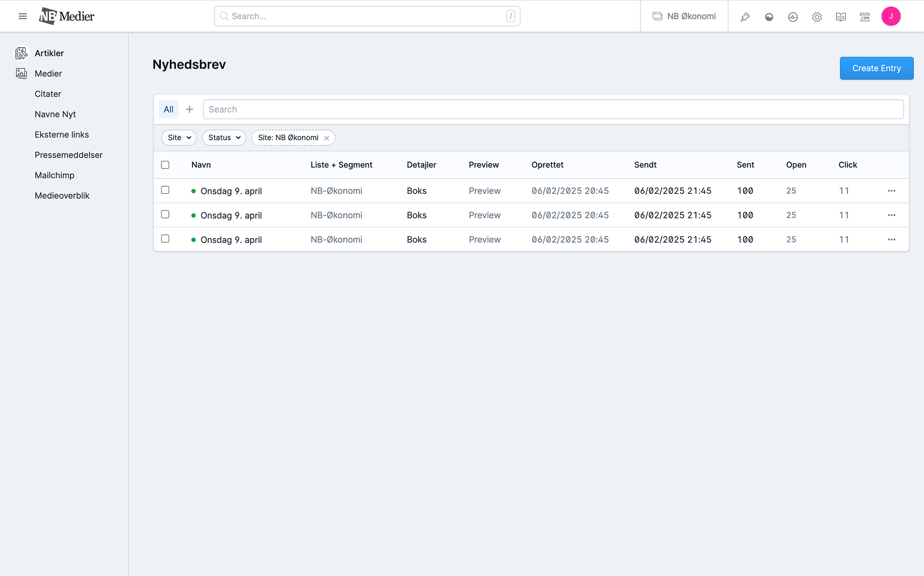924x576 pixels.
Task: Open the documentation book icon
Action: click(841, 17)
